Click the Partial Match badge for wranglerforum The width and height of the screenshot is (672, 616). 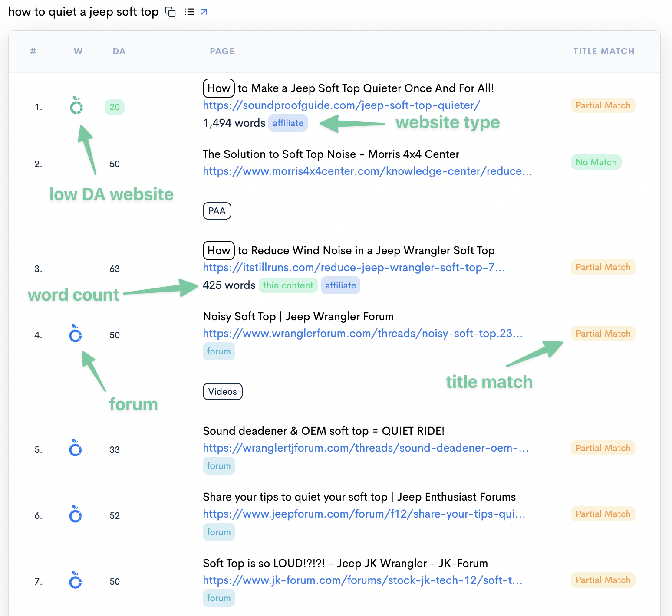(x=603, y=334)
